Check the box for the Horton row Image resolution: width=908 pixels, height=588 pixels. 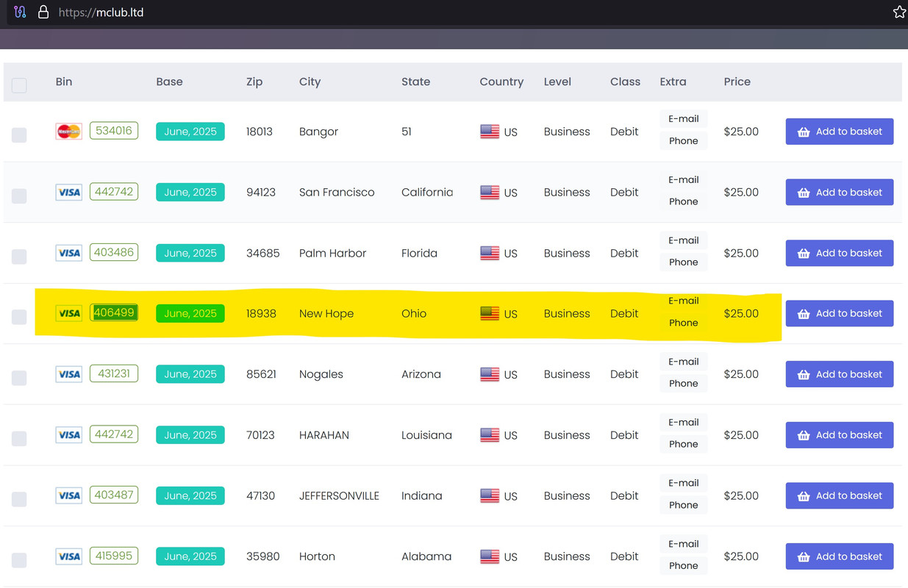pyautogui.click(x=19, y=559)
